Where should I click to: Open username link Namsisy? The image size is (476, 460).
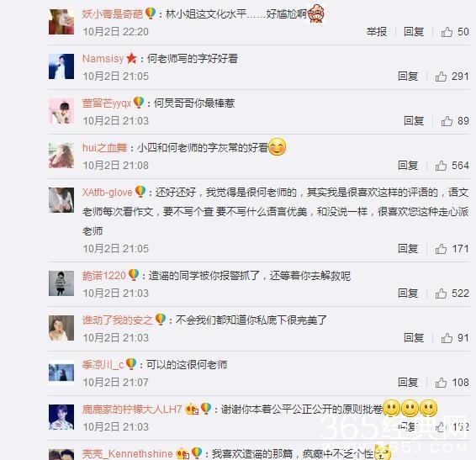[x=103, y=59]
